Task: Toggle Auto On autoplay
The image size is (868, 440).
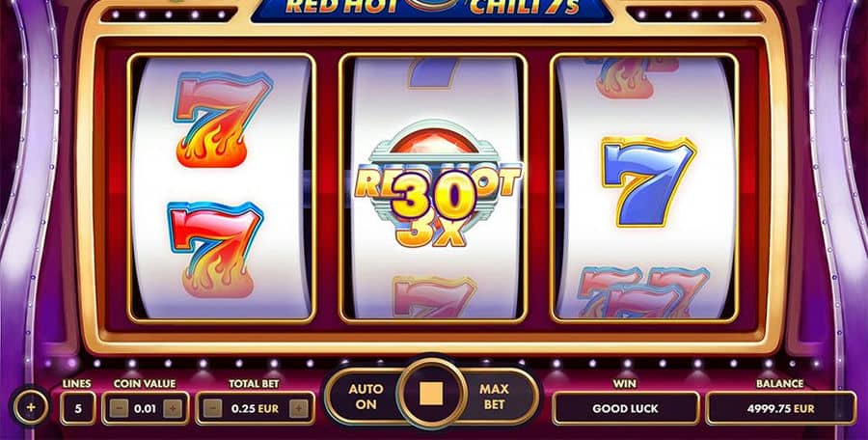Action: click(366, 397)
